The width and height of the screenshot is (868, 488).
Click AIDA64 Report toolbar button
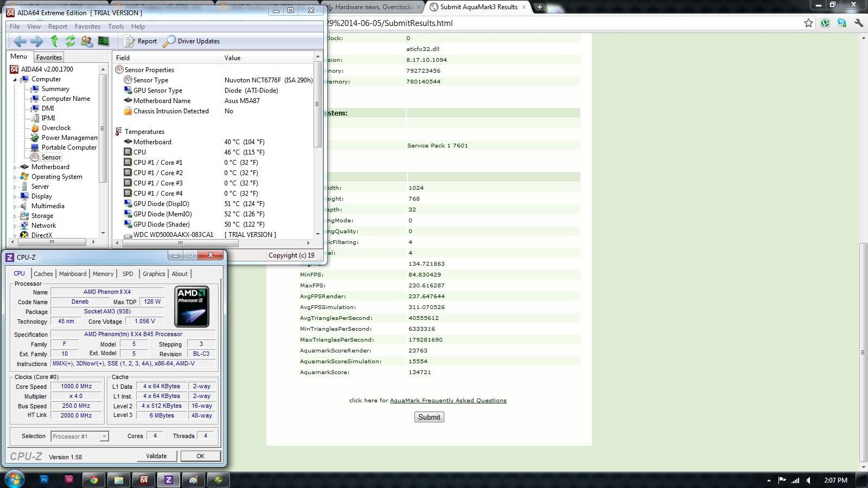click(140, 41)
